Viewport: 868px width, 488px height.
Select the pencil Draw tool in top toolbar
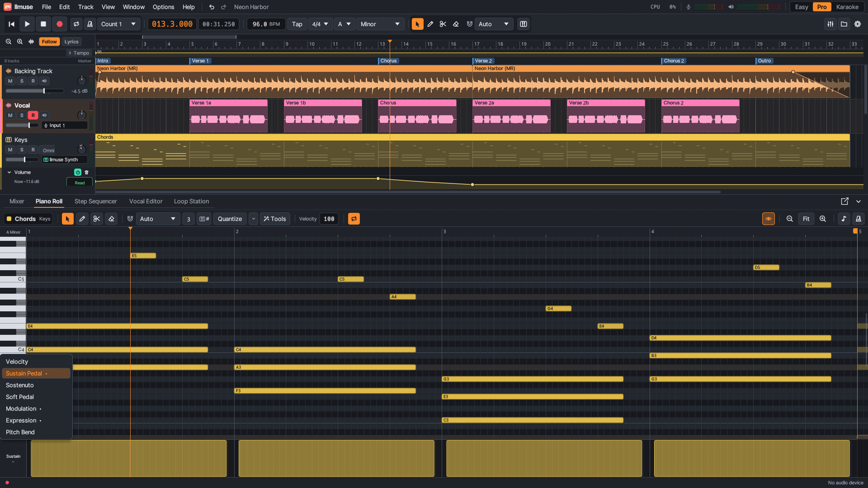click(430, 24)
